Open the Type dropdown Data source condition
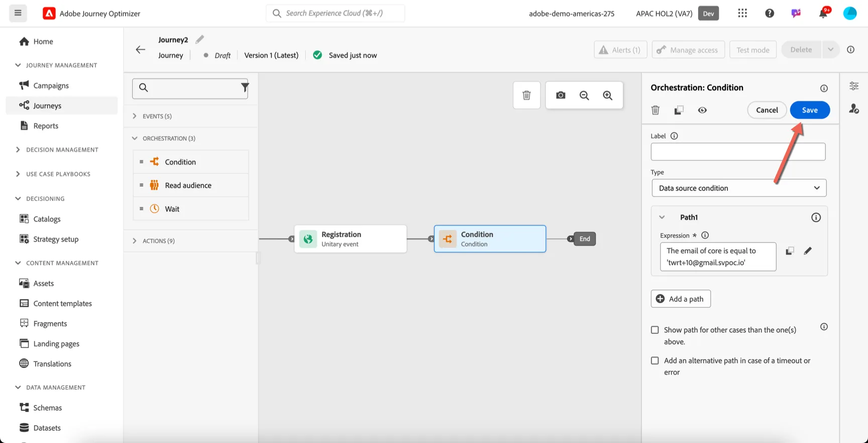The width and height of the screenshot is (868, 443). tap(739, 188)
